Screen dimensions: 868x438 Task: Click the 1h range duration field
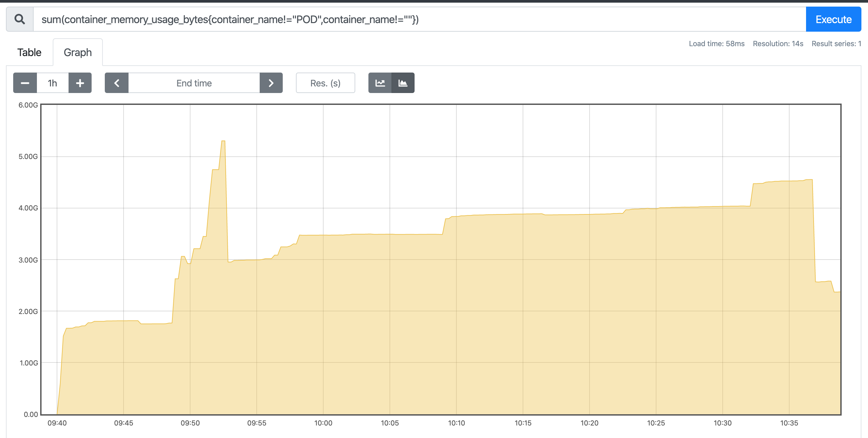(x=53, y=83)
